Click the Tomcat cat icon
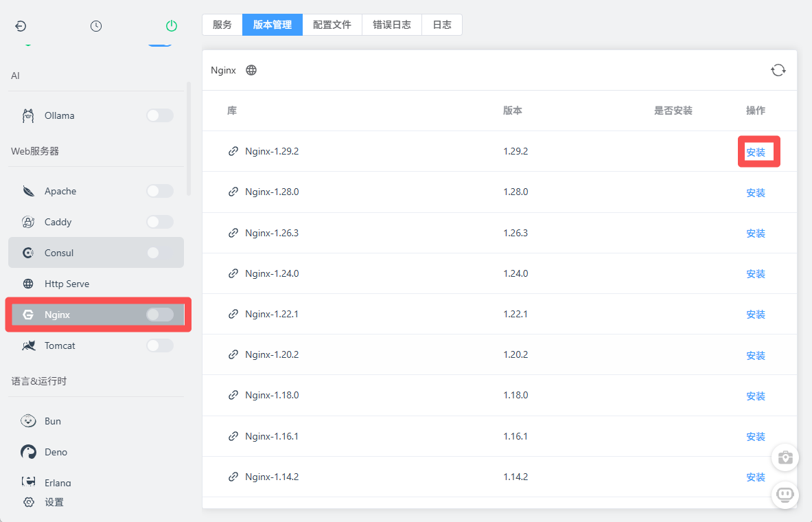812x522 pixels. click(x=28, y=345)
